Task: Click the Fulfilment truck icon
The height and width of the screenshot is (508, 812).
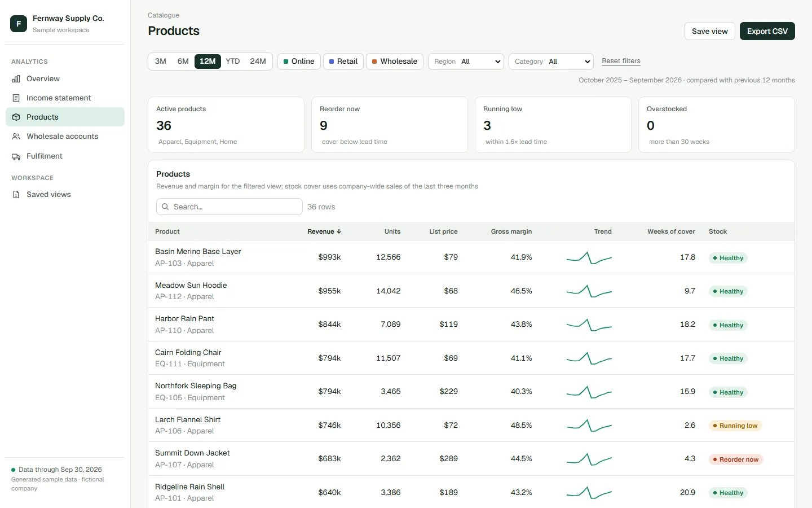Action: [16, 156]
